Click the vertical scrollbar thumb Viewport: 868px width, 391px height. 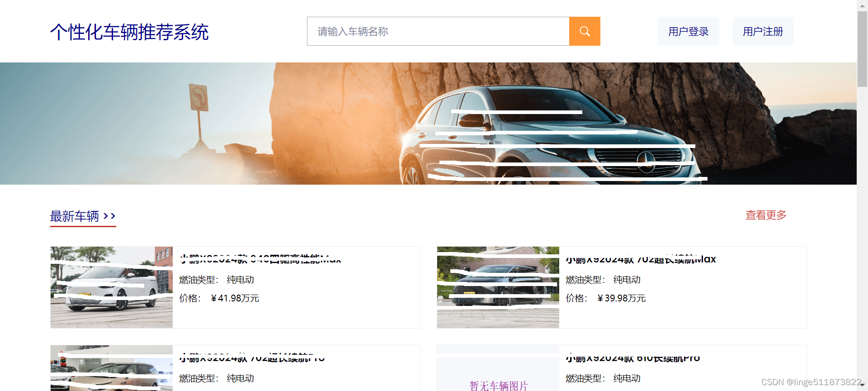click(862, 49)
